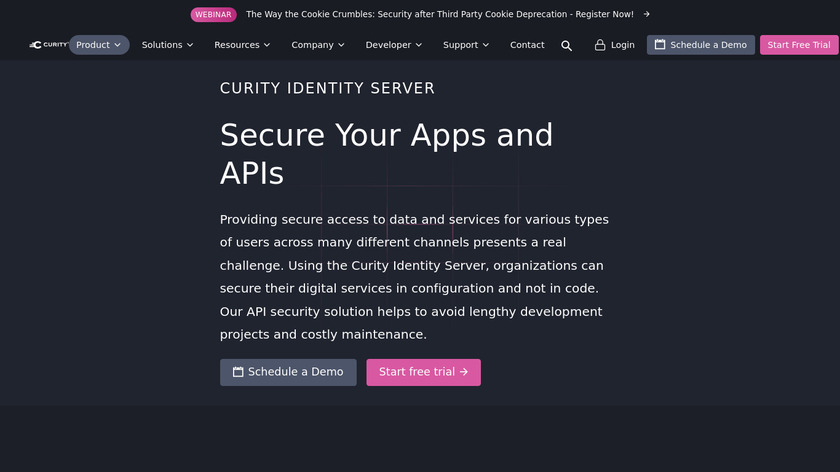Expand the Product menu
Screen dimensions: 840x472
(99, 45)
